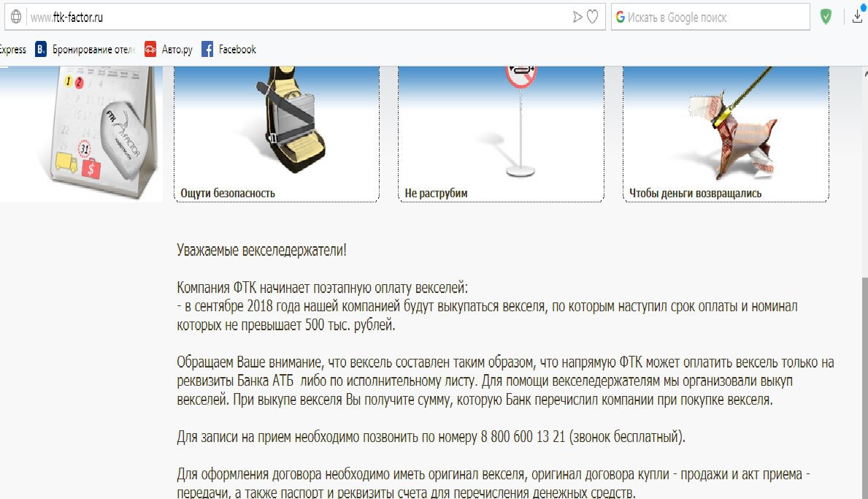Click the send/flow arrow icon in address bar
Screen dimensions: 868x499
pyautogui.click(x=577, y=17)
